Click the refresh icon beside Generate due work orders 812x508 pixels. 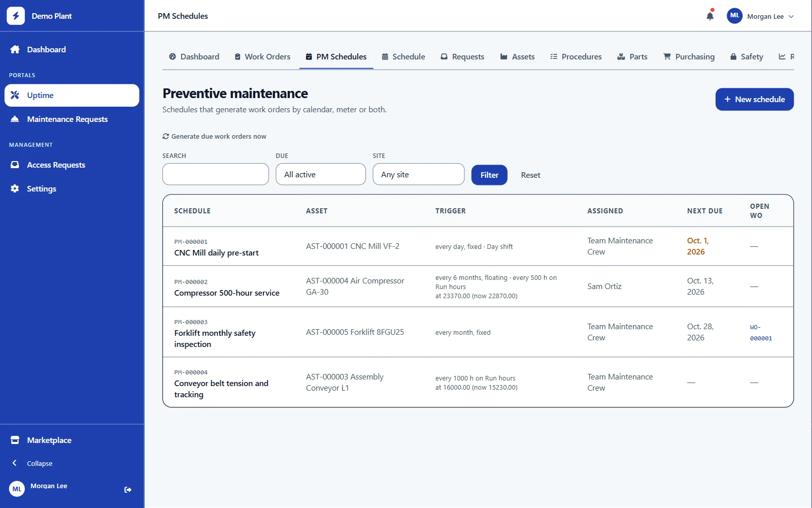tap(165, 136)
